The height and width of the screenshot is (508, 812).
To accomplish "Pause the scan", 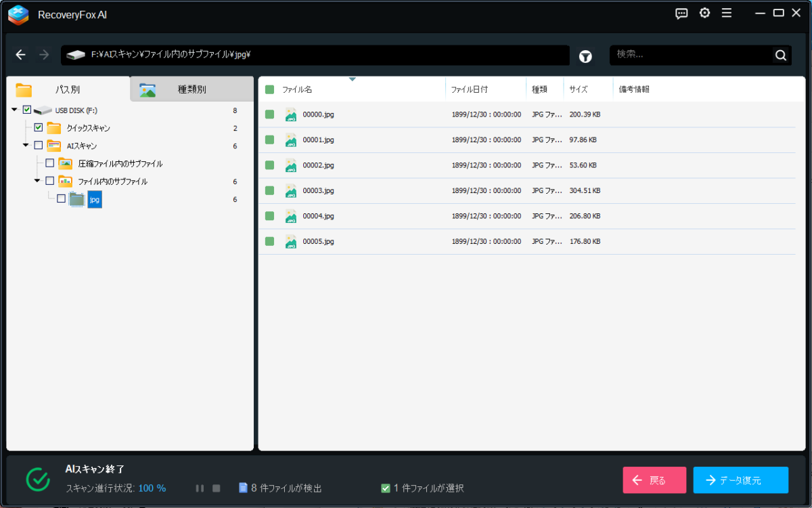I will [200, 488].
